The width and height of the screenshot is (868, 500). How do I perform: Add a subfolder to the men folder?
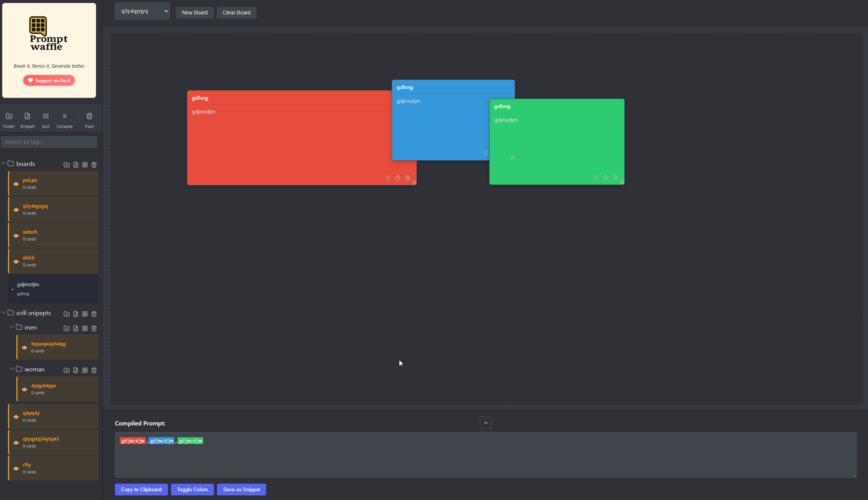(x=67, y=328)
